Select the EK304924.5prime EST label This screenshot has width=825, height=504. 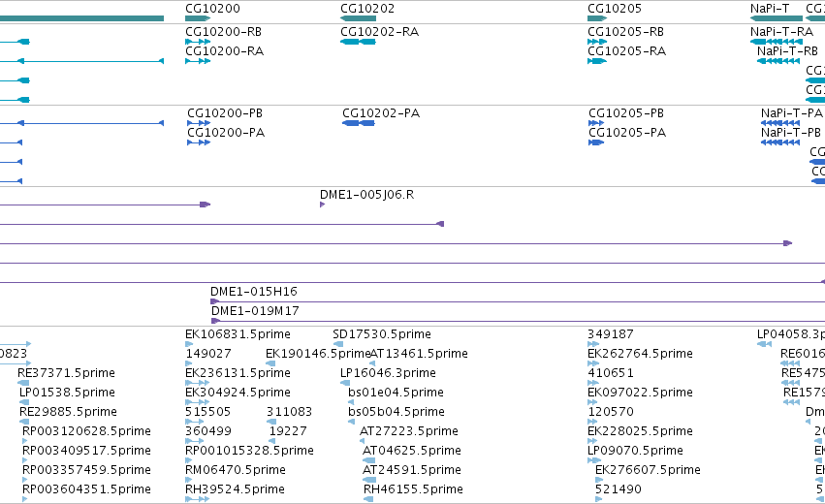238,393
